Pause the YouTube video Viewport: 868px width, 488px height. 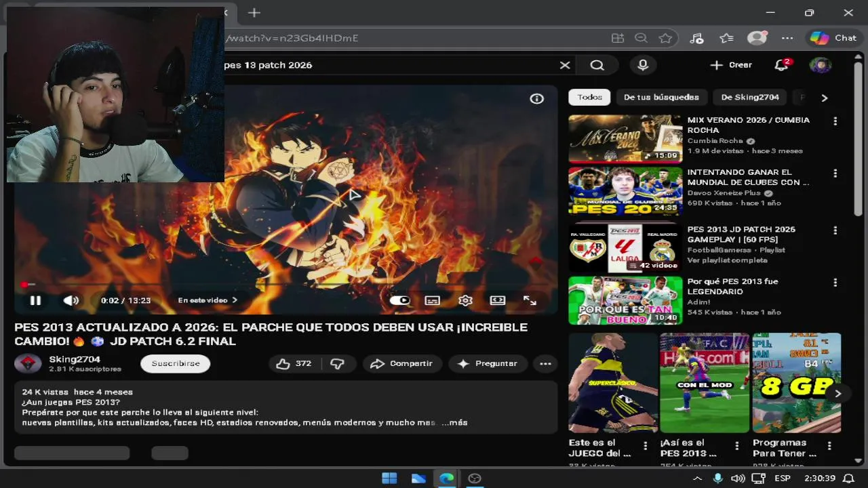tap(35, 300)
